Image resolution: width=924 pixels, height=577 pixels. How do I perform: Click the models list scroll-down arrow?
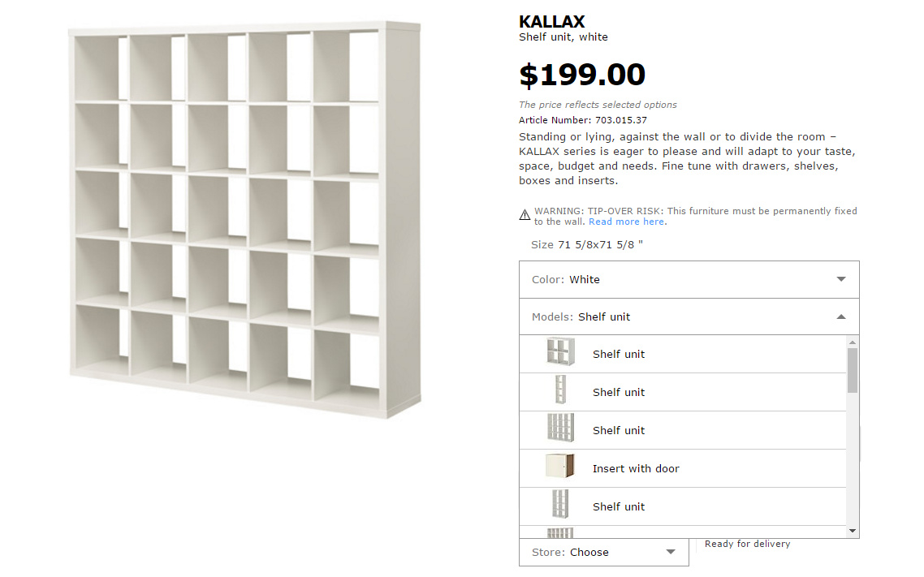(853, 531)
